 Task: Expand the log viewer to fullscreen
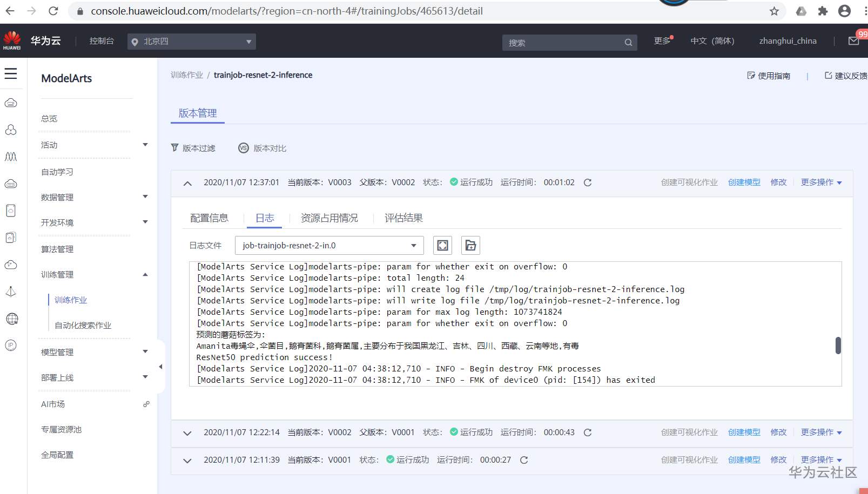point(443,246)
